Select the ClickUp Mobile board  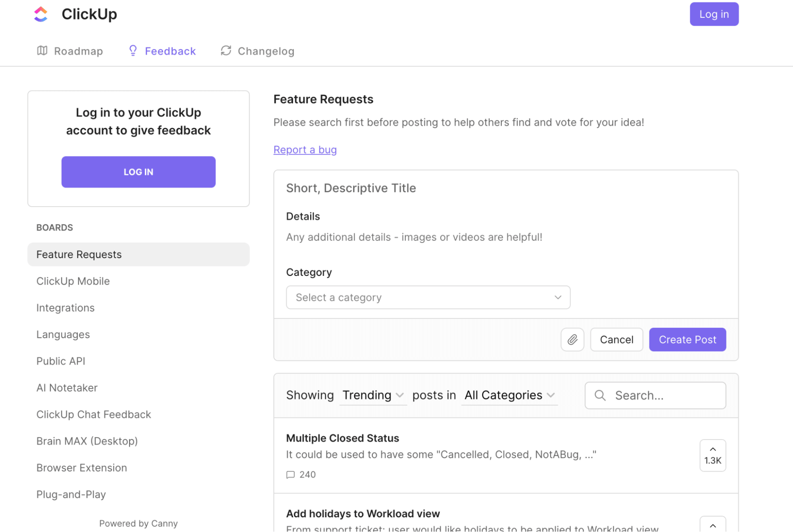pos(73,281)
